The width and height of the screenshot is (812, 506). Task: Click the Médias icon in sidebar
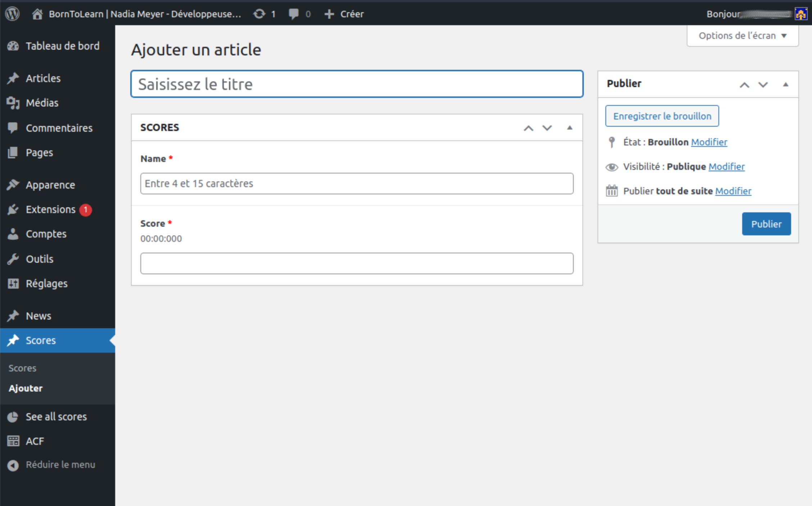pos(13,103)
